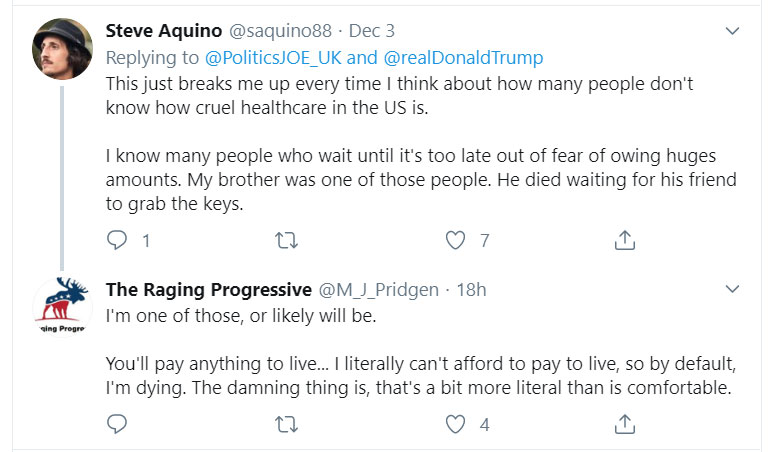Visit the @PoliticsJOE_UK mention link
Image resolution: width=774 pixels, height=452 pixels.
point(272,57)
